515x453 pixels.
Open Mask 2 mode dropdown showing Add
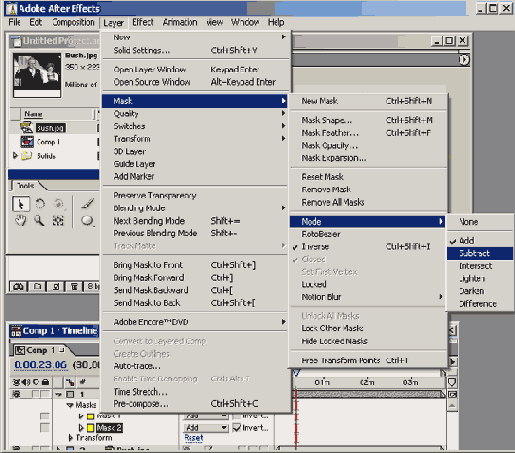206,428
